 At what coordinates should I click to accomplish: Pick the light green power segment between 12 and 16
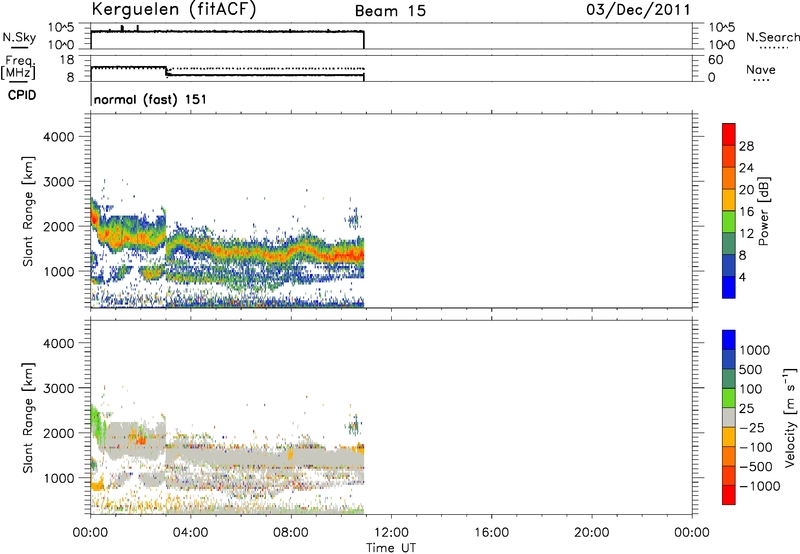tap(729, 222)
